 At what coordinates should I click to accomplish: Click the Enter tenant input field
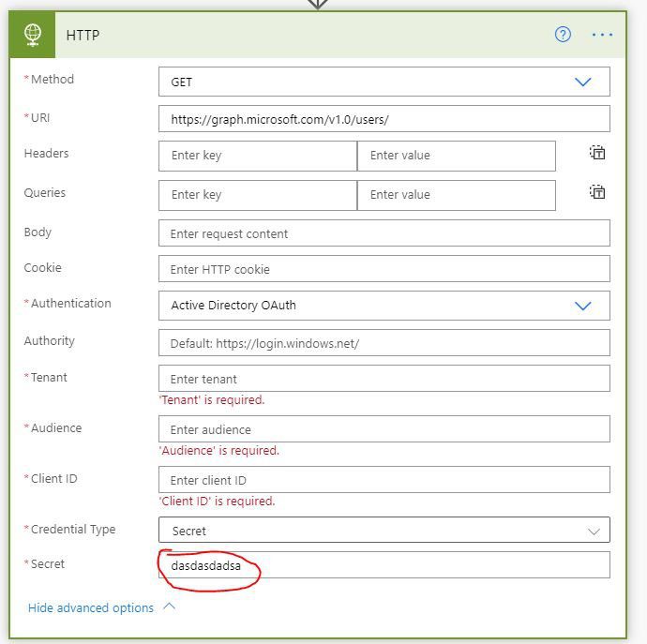tap(384, 379)
